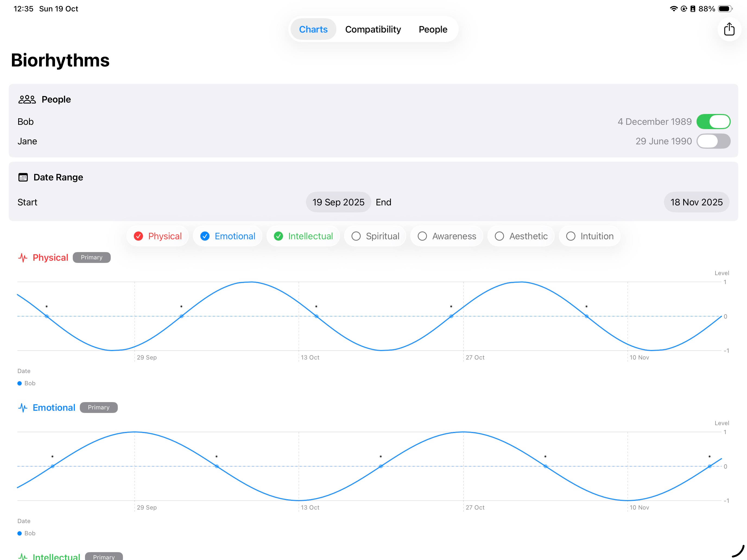Screen dimensions: 747x560
Task: Tap the blue Bob legend dot under Emotional chart
Action: coord(20,533)
